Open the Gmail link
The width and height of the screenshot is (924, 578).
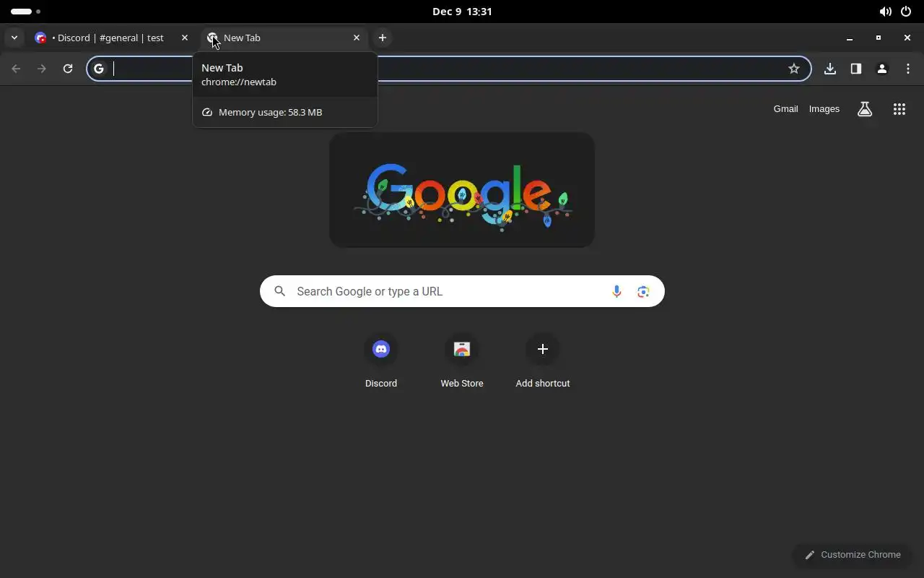tap(785, 109)
